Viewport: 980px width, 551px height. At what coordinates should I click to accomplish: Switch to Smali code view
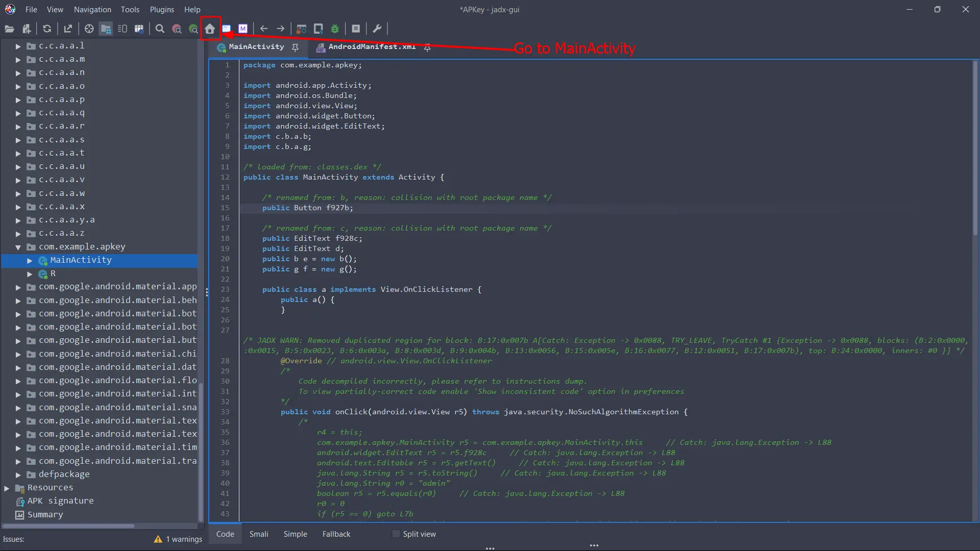[x=259, y=534]
